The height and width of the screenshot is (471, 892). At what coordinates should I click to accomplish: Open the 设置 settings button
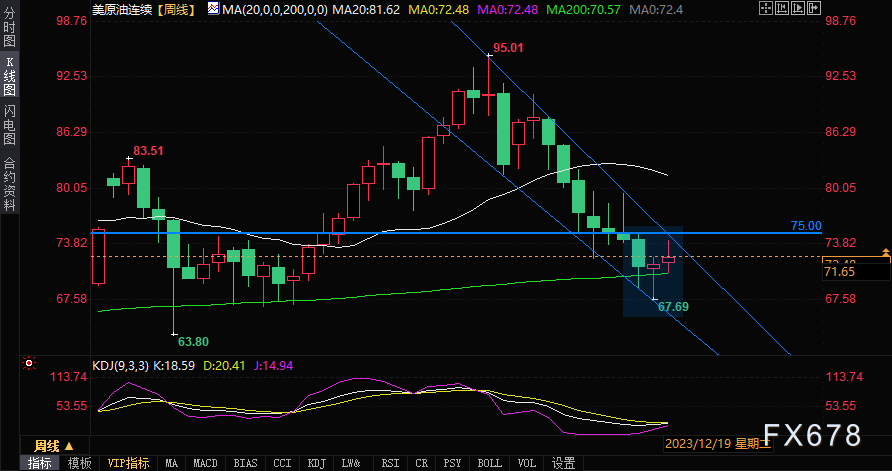tap(563, 463)
